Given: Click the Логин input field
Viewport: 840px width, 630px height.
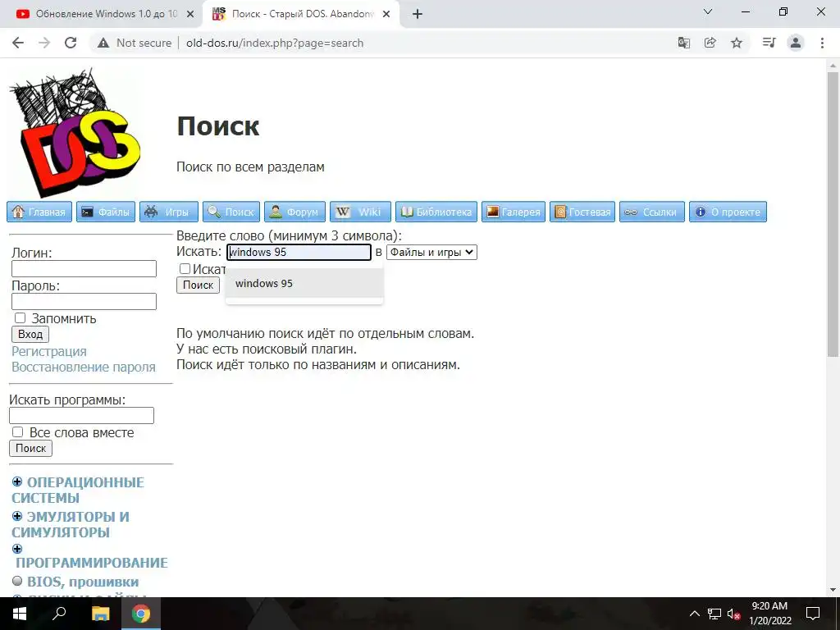Looking at the screenshot, I should click(x=84, y=268).
